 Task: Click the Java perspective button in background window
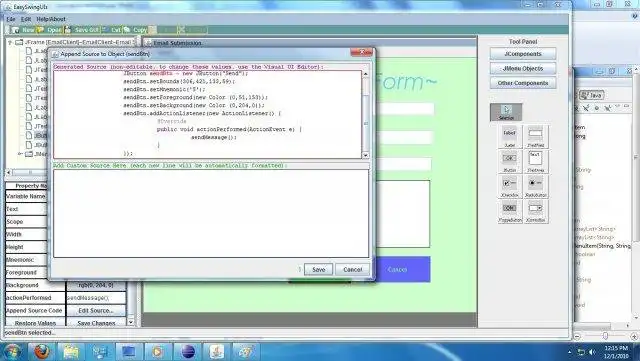coord(591,95)
